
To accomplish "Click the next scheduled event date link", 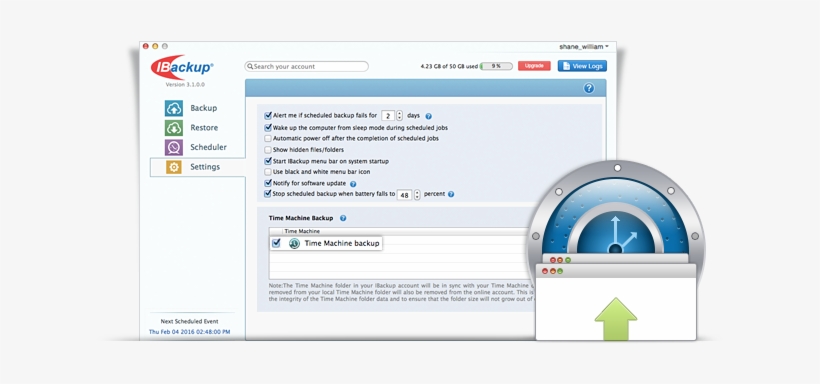I will click(x=189, y=332).
